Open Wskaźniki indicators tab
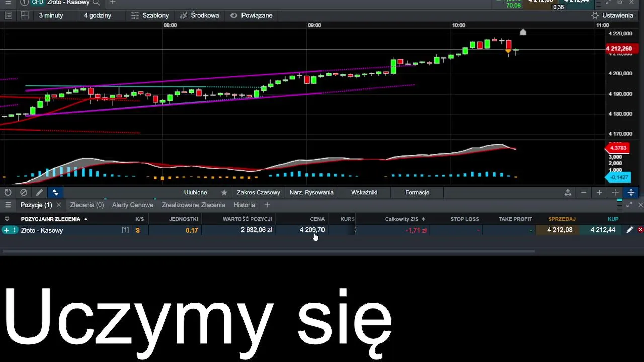 (364, 192)
